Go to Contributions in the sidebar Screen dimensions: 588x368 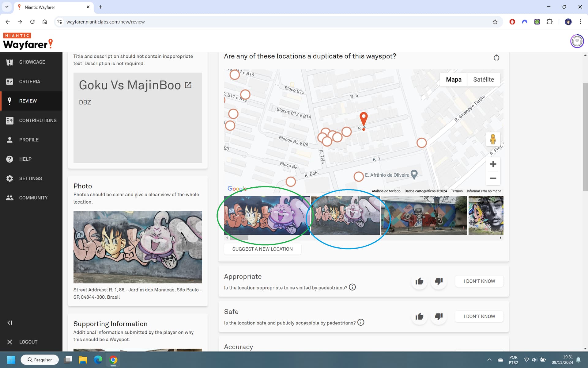[x=31, y=120]
